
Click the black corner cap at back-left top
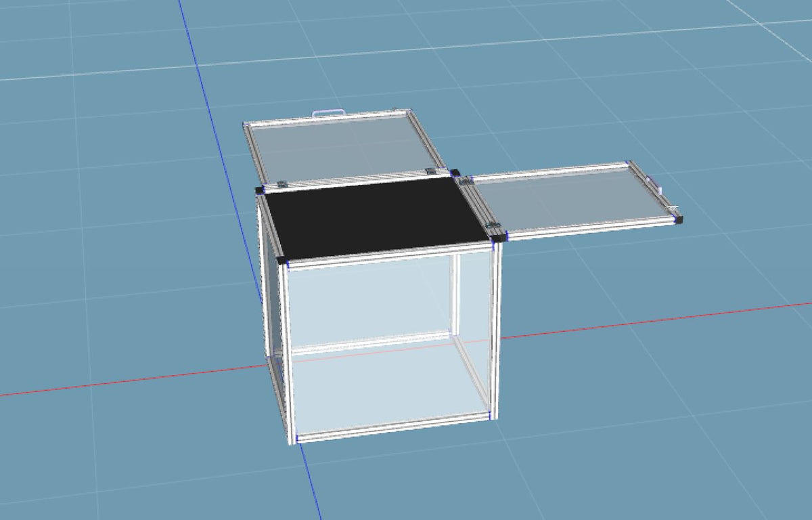click(x=260, y=191)
